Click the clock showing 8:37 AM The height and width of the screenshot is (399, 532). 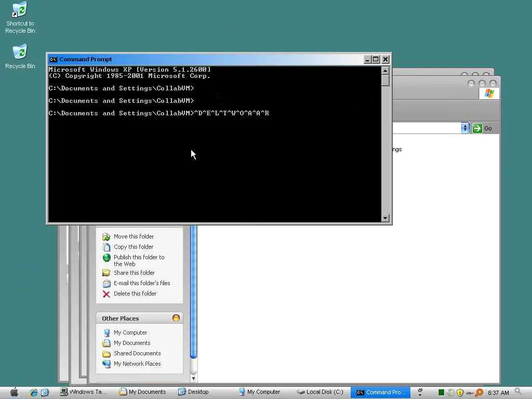coord(498,393)
